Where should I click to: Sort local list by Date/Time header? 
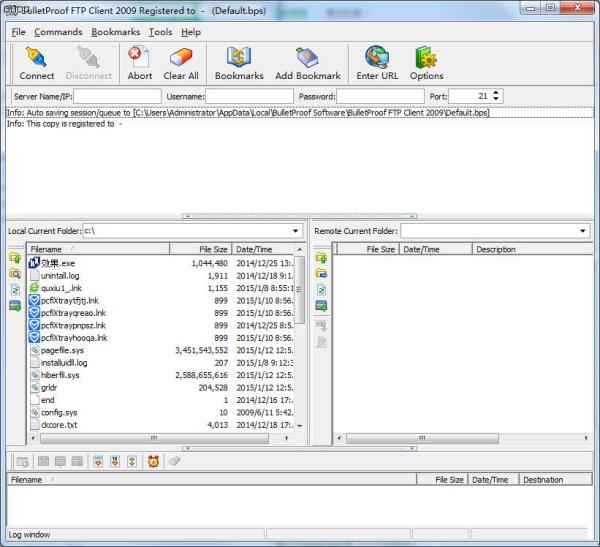262,249
